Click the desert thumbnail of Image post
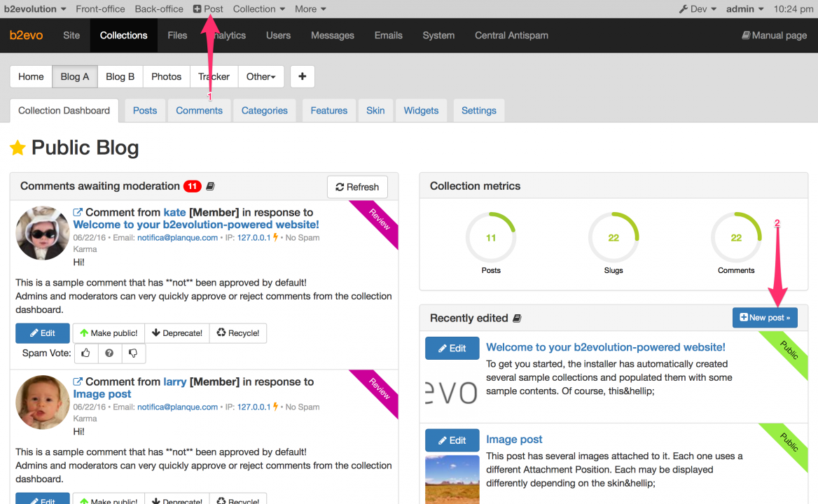 [x=452, y=479]
